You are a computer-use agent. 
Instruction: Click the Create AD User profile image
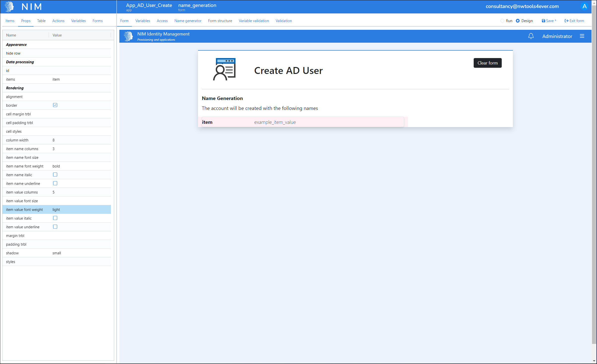click(224, 69)
